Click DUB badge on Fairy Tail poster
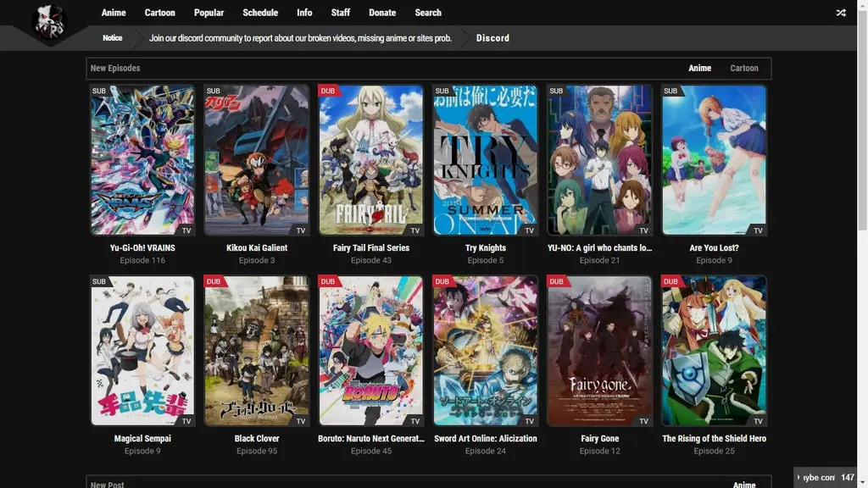 tap(328, 91)
